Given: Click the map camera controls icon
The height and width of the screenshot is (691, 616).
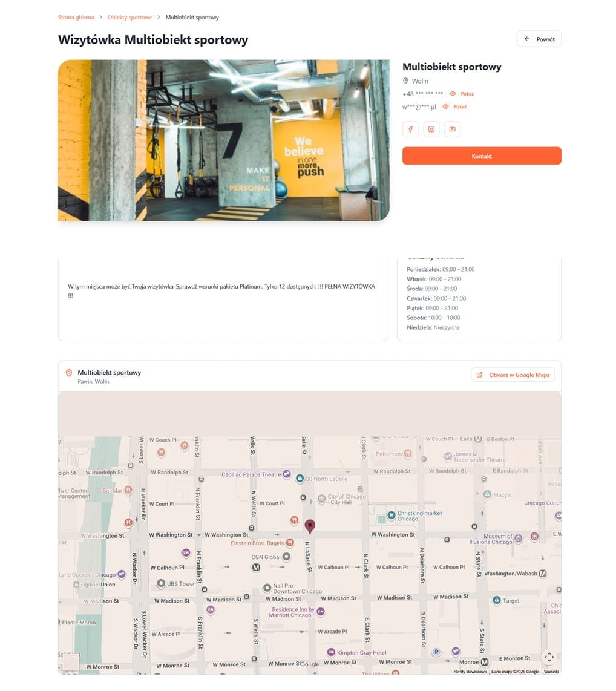Looking at the screenshot, I should (x=549, y=657).
